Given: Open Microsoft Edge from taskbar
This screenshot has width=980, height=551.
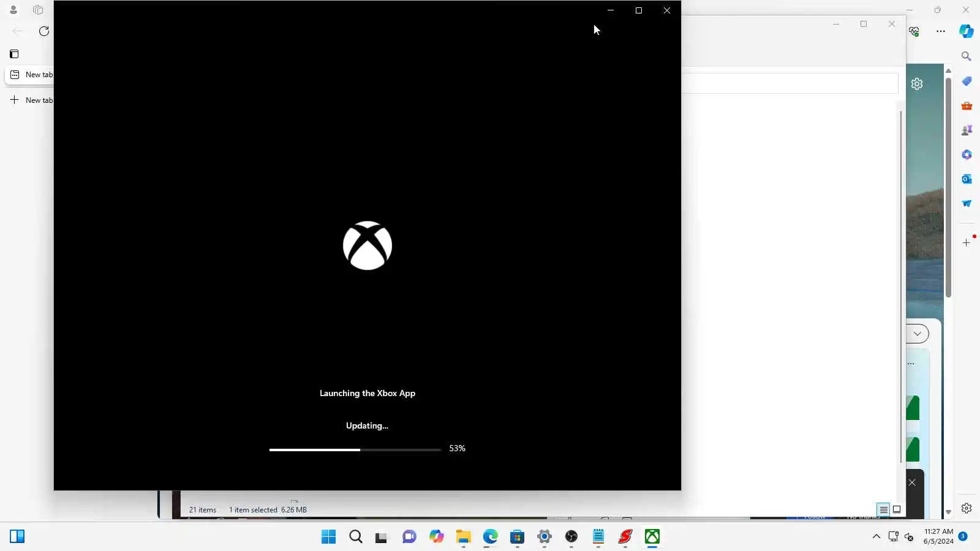Looking at the screenshot, I should pos(490,537).
